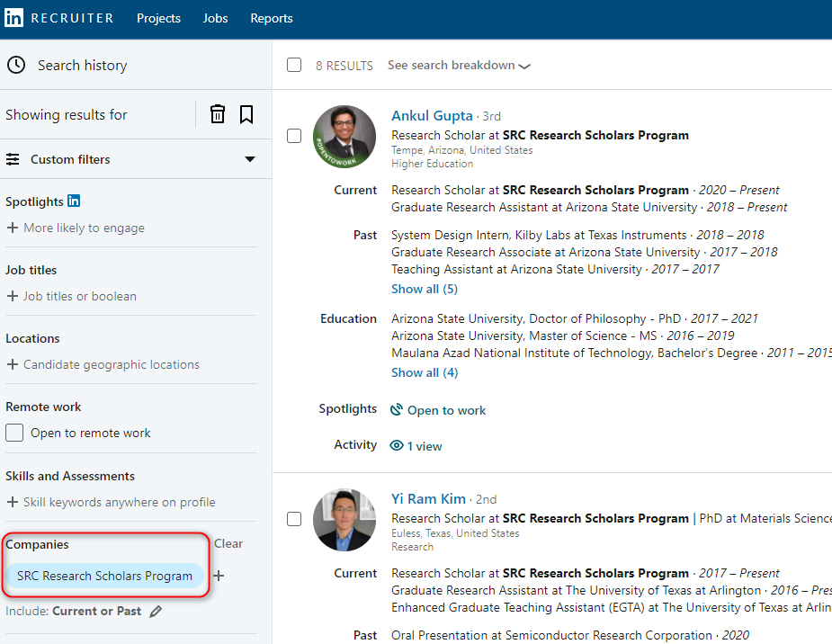Click plus icon for Skill keywords
This screenshot has width=832, height=644.
(x=13, y=502)
